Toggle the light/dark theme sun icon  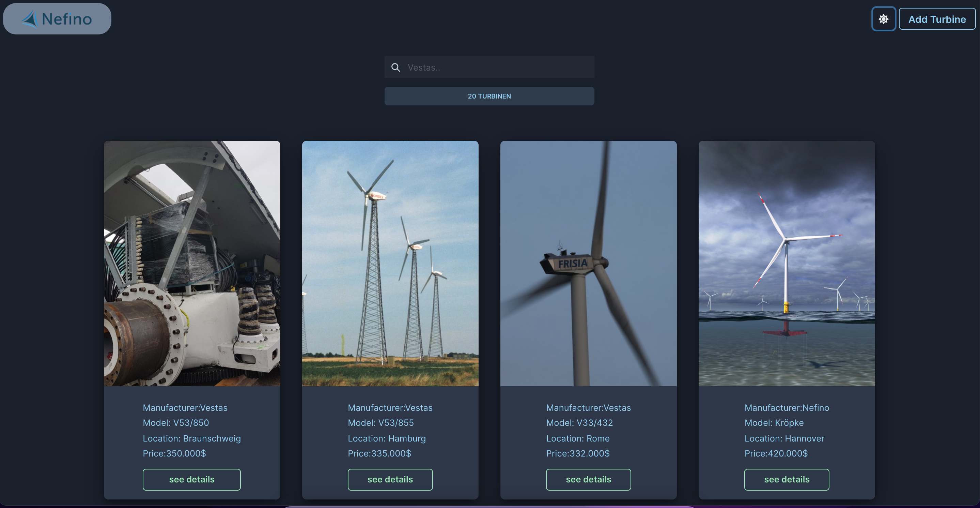point(883,19)
